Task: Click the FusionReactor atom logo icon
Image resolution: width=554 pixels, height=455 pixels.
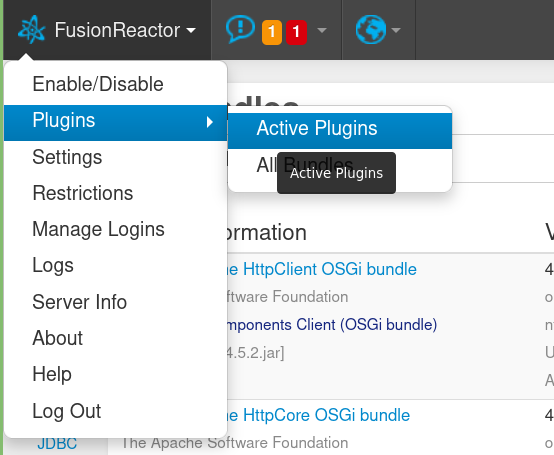Action: point(31,30)
